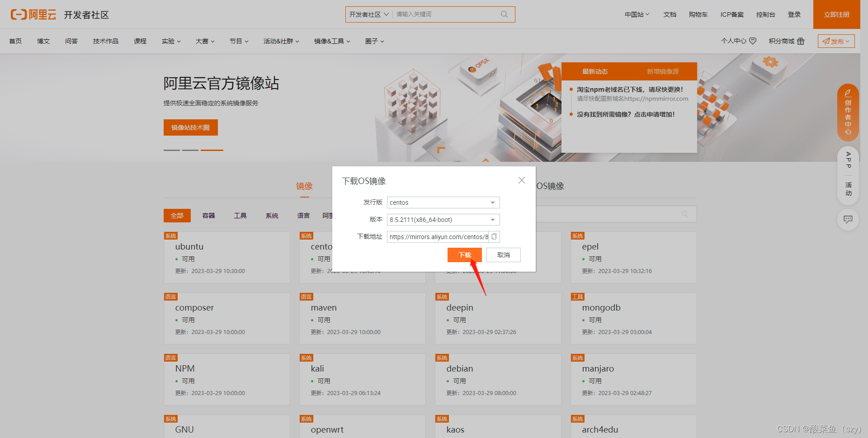
Task: Switch to the OS镜像 tab
Action: pos(550,186)
